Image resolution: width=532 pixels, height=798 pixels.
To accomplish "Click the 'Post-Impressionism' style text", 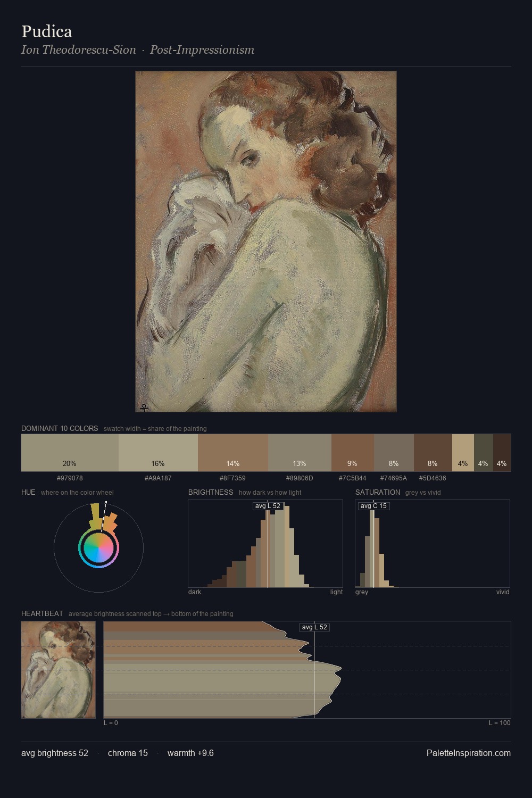I will [202, 50].
